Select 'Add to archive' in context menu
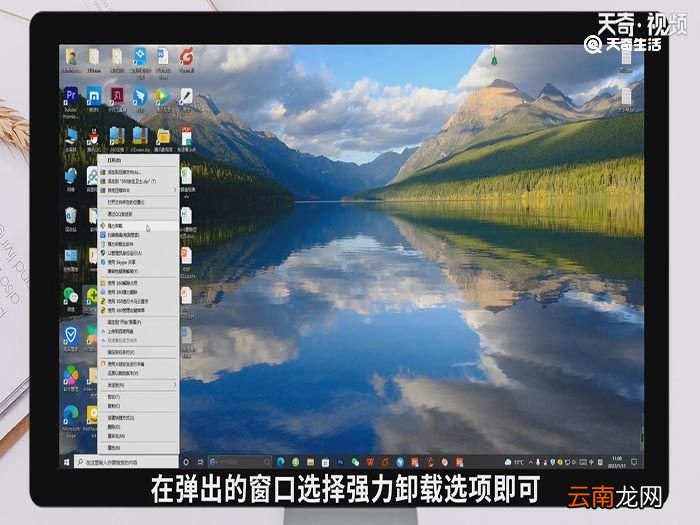Image resolution: width=700 pixels, height=525 pixels. tap(138, 172)
